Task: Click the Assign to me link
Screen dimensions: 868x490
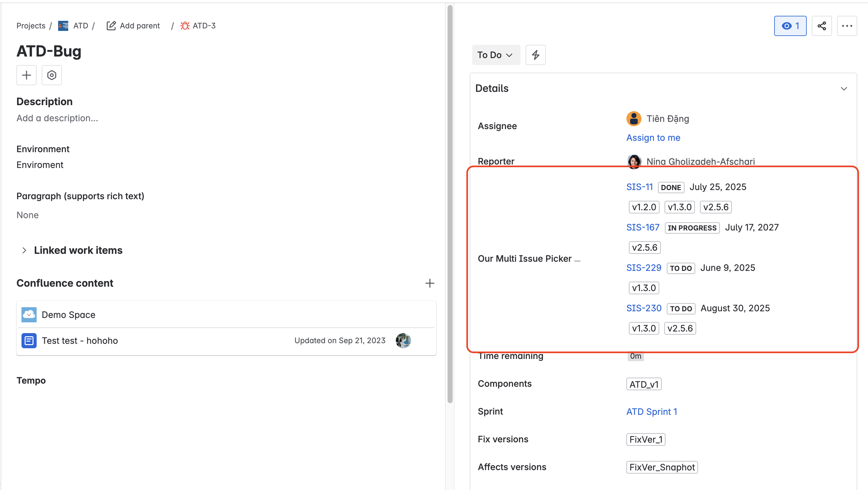Action: pyautogui.click(x=653, y=137)
